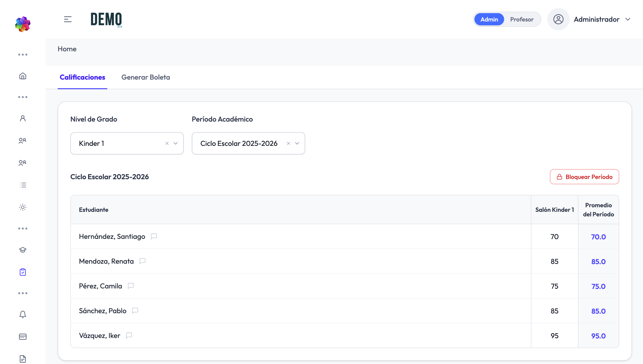This screenshot has width=643, height=364.
Task: Click the clipboard check sidebar icon
Action: click(23, 272)
